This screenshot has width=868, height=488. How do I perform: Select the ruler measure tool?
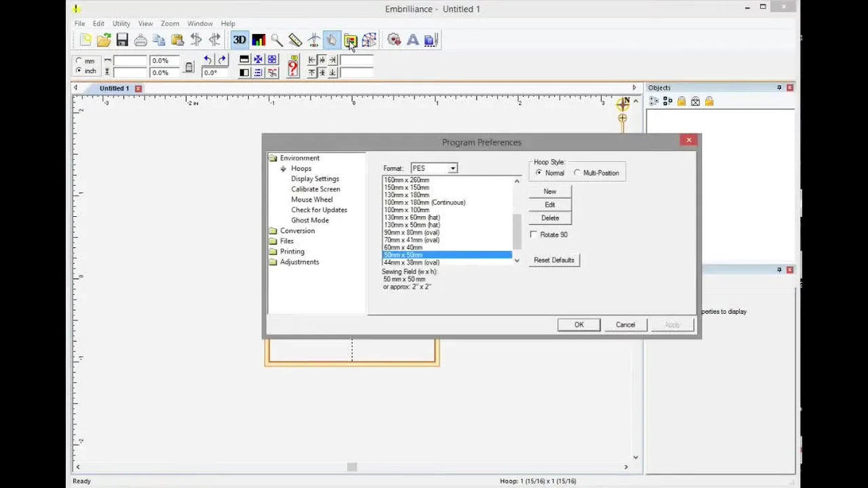click(295, 40)
